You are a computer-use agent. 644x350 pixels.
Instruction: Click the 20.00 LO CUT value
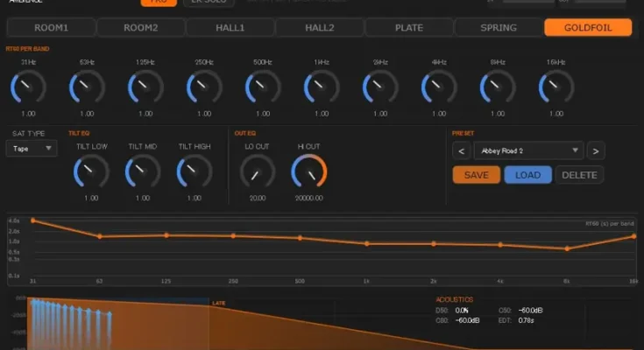(258, 198)
